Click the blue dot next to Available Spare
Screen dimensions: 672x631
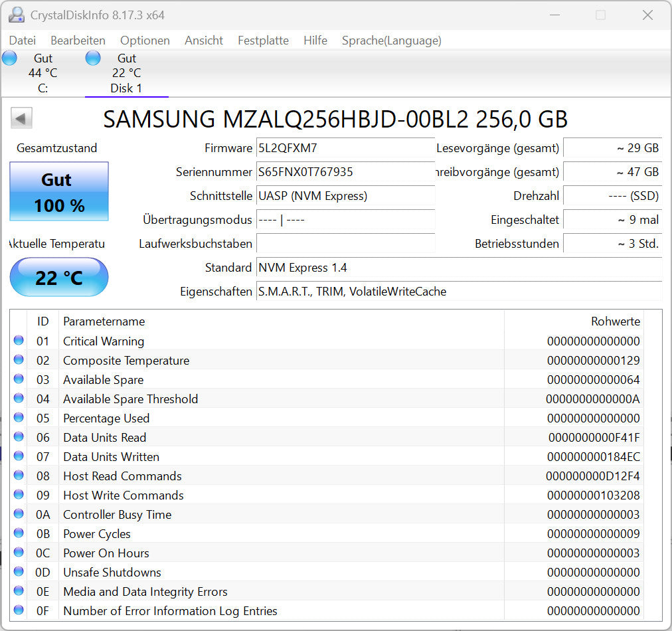click(x=19, y=379)
